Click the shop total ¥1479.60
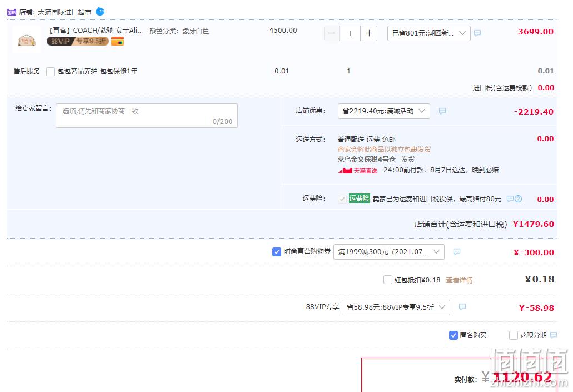This screenshot has height=392, width=573. click(x=534, y=224)
